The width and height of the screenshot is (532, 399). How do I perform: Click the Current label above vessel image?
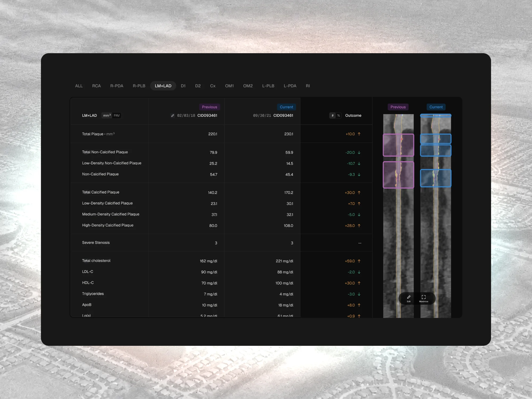[x=436, y=107]
